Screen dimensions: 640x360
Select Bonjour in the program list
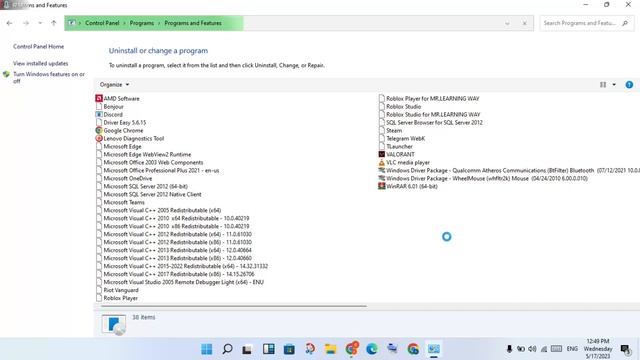(113, 107)
